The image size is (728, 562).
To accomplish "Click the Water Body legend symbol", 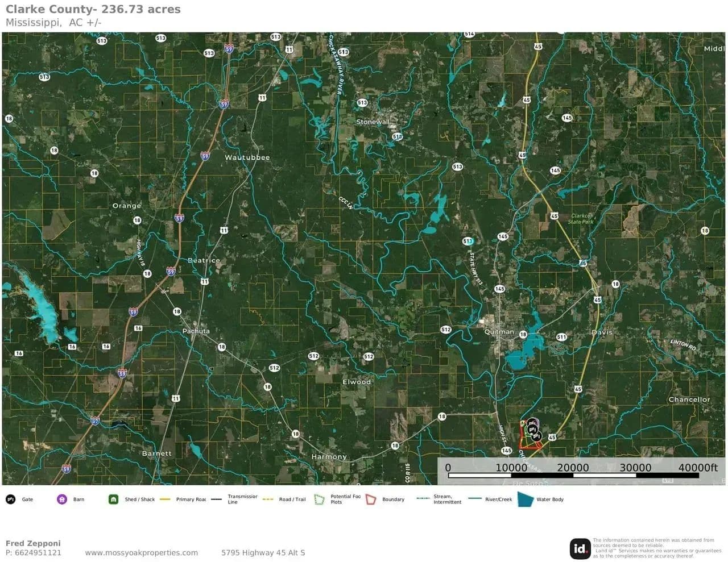I will pos(525,499).
